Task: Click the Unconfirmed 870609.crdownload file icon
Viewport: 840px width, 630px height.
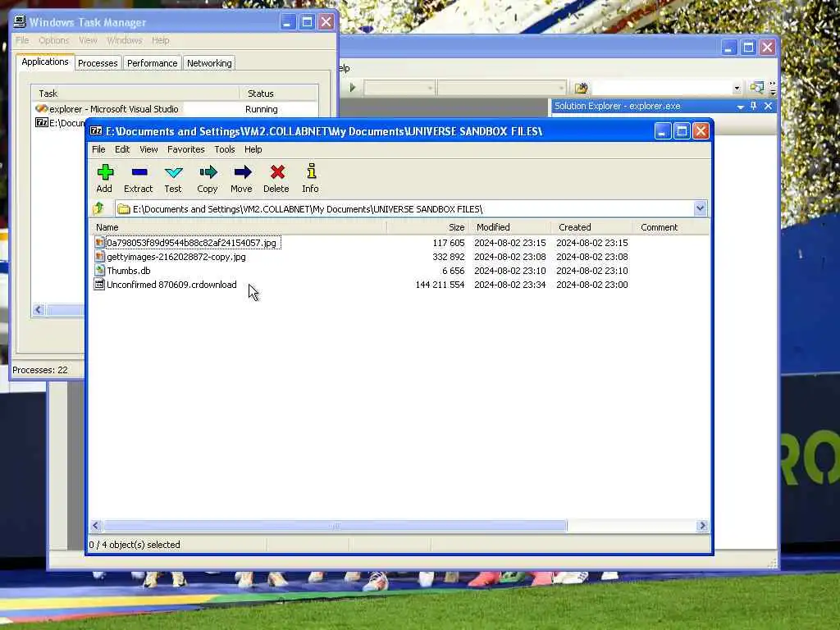Action: click(99, 285)
